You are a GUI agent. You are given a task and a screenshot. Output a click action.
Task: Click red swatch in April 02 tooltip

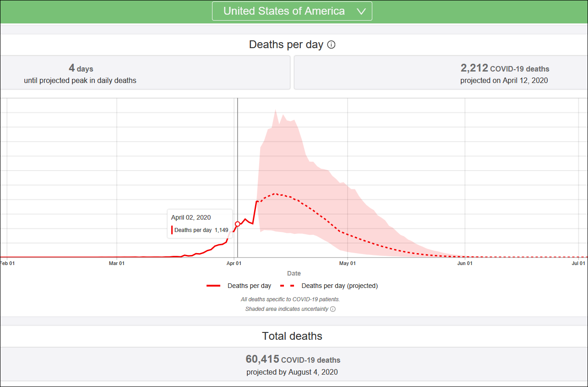pyautogui.click(x=172, y=230)
